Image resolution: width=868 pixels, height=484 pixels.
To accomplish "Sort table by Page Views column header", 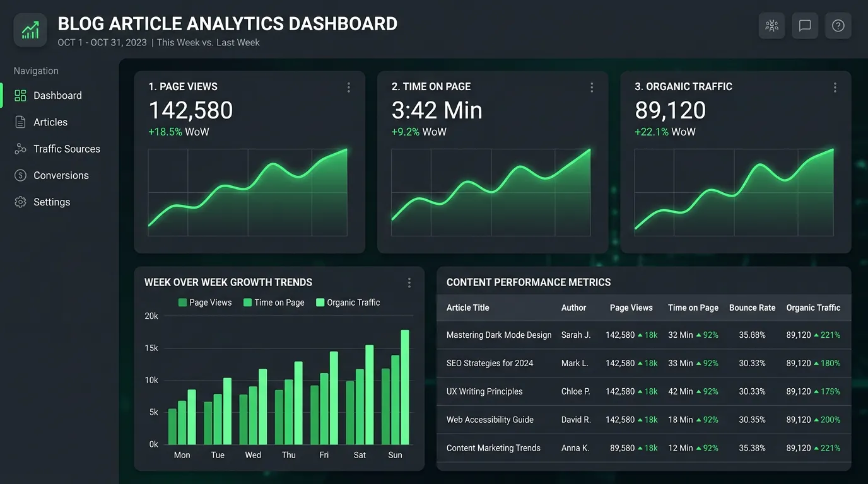I will coord(631,308).
